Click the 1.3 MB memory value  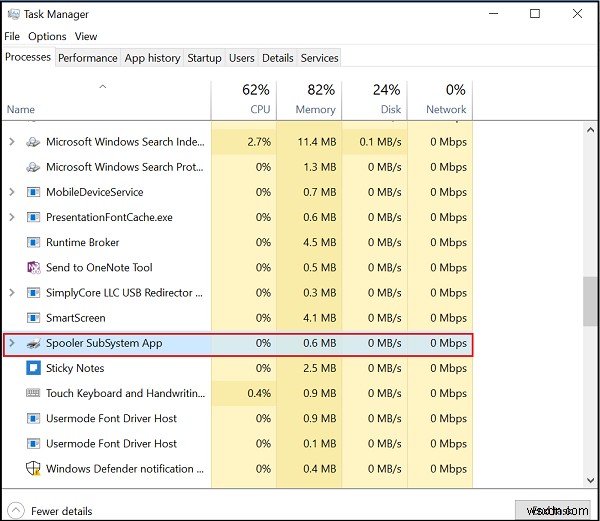click(320, 167)
